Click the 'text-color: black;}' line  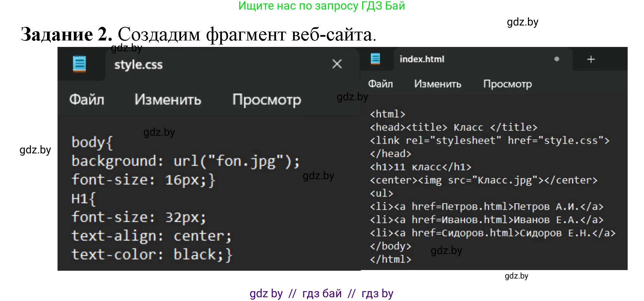(152, 255)
